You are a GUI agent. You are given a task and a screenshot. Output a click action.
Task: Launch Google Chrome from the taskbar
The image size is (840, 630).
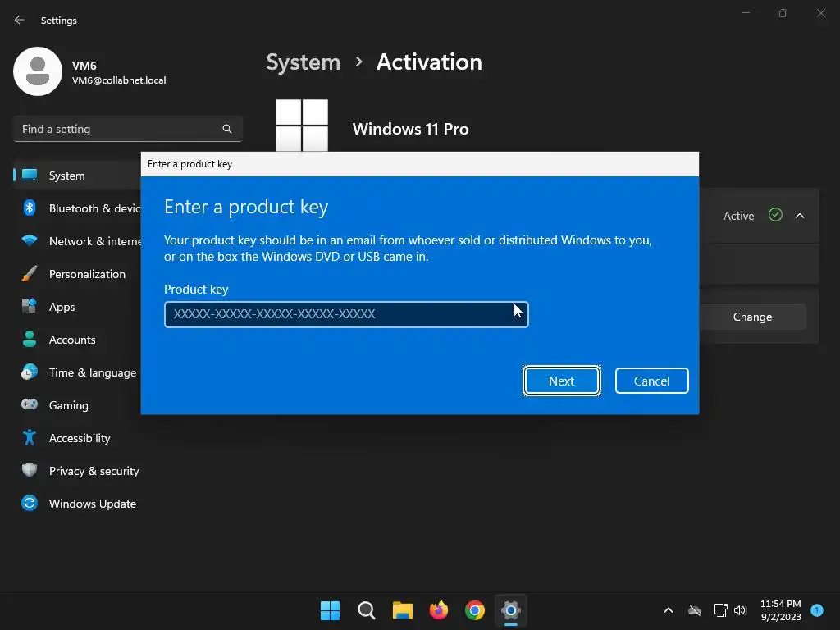[475, 610]
